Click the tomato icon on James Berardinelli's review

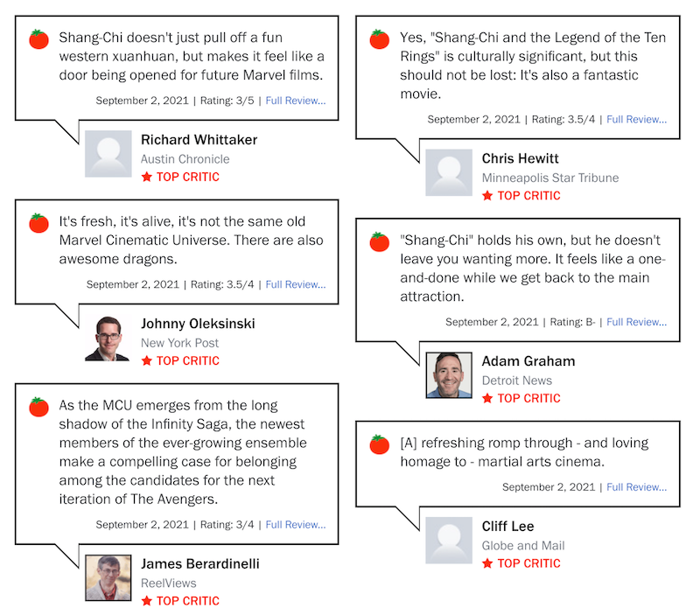coord(38,407)
